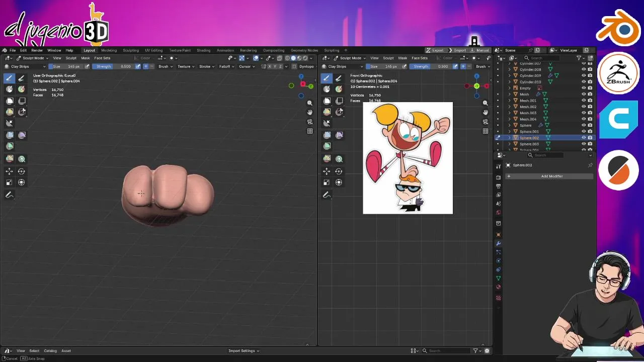This screenshot has width=644, height=362.
Task: Toggle camera view in right viewport
Action: point(486,122)
